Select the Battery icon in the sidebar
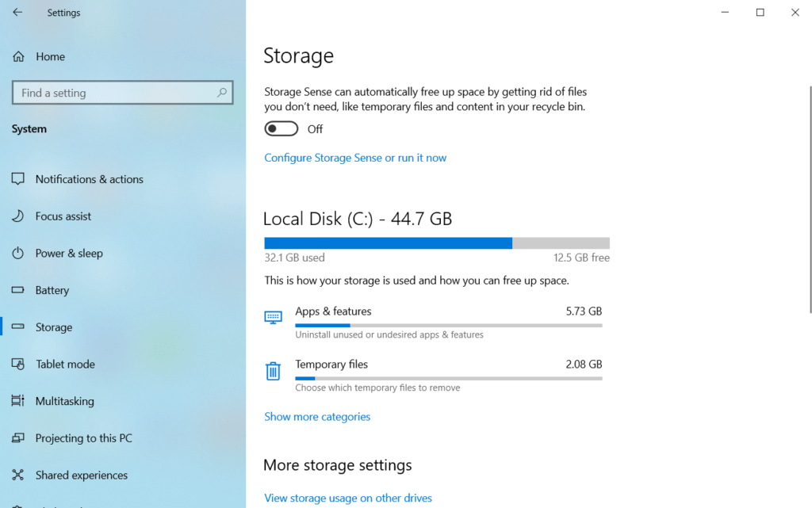The width and height of the screenshot is (812, 508). (x=18, y=290)
